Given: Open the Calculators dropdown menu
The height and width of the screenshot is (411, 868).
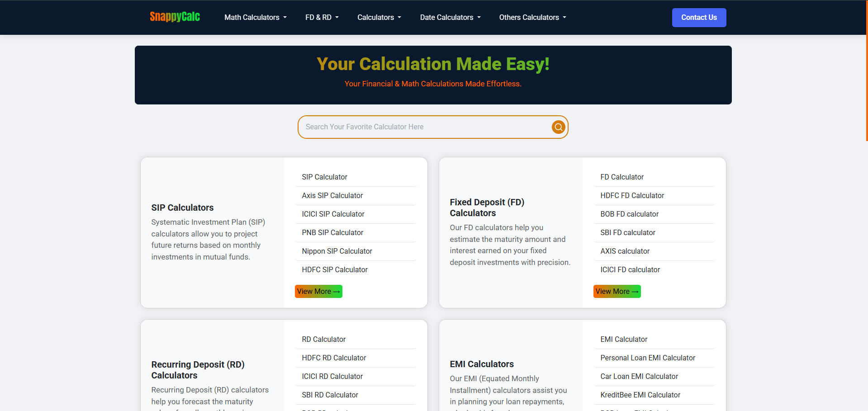Looking at the screenshot, I should point(379,17).
